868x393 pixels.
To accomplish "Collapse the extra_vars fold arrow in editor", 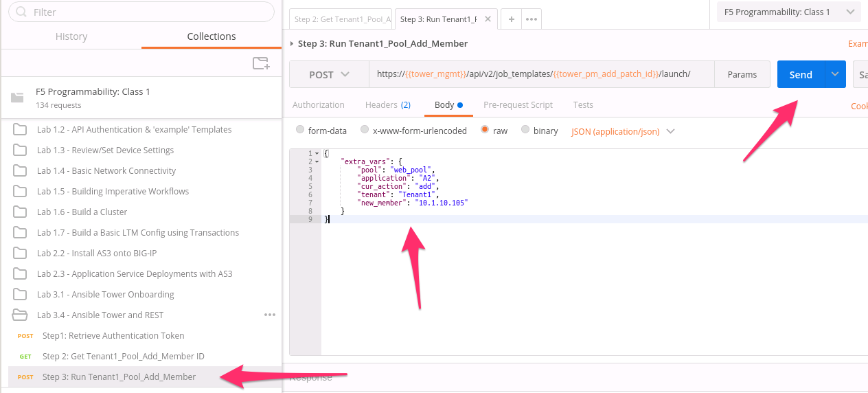I will (317, 161).
